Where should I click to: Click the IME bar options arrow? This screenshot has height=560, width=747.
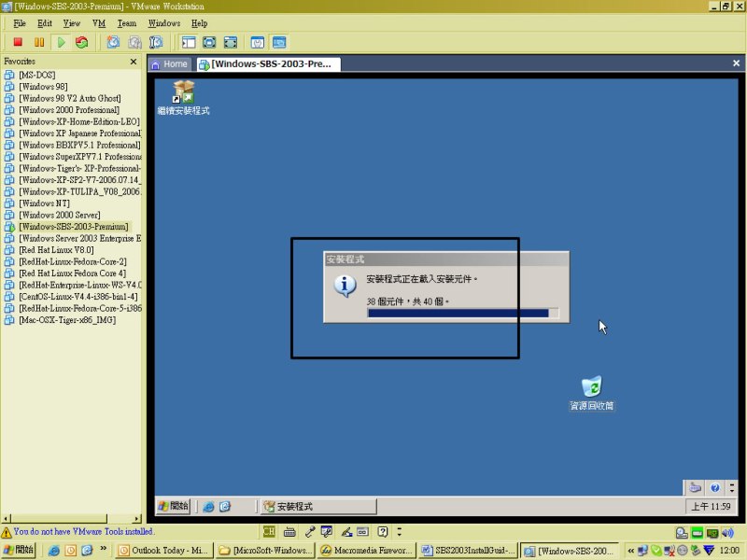click(x=400, y=531)
